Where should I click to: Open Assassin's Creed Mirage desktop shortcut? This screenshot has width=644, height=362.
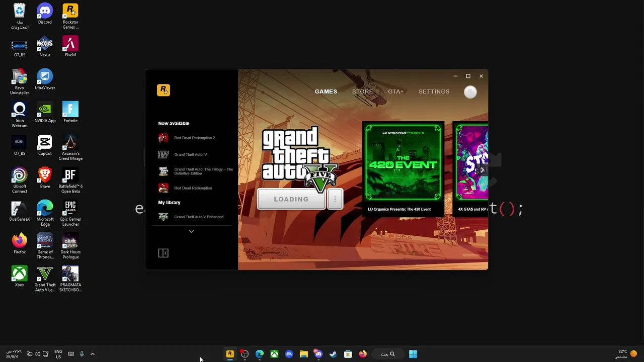(x=70, y=148)
